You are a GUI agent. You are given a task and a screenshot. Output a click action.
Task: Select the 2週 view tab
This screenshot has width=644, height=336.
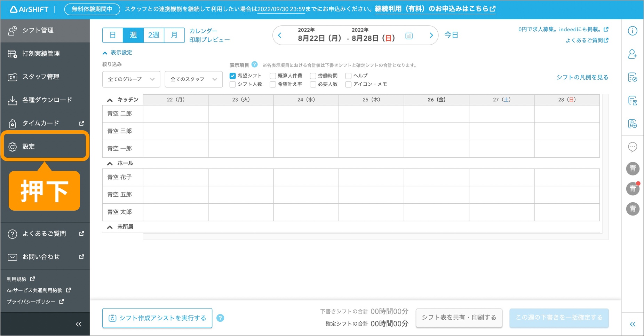pos(153,35)
